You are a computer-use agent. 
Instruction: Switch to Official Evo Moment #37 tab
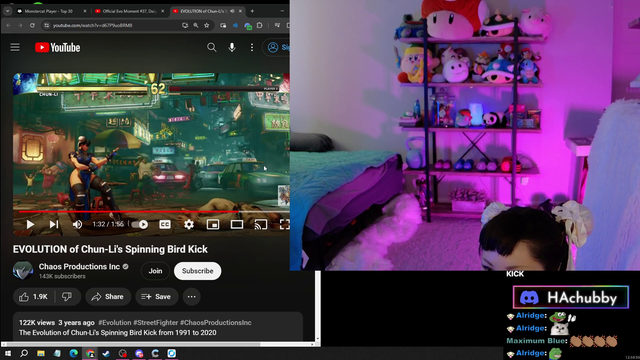[x=129, y=11]
